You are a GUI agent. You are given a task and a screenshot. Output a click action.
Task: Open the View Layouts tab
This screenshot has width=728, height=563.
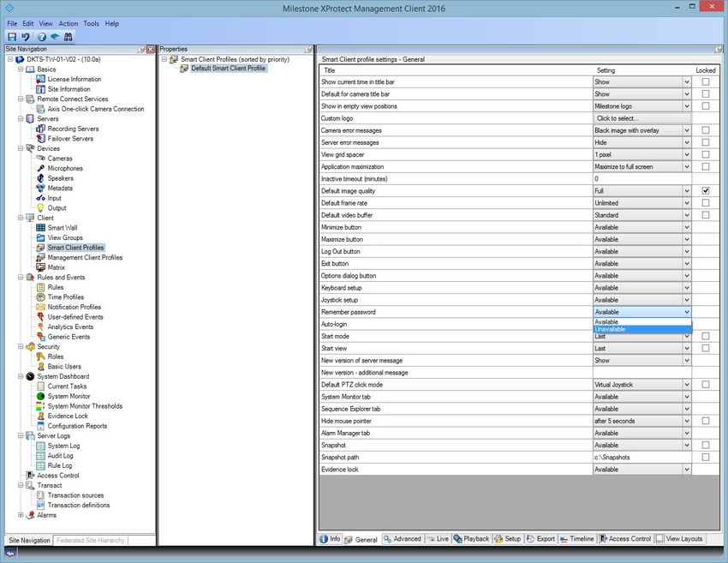(x=679, y=539)
